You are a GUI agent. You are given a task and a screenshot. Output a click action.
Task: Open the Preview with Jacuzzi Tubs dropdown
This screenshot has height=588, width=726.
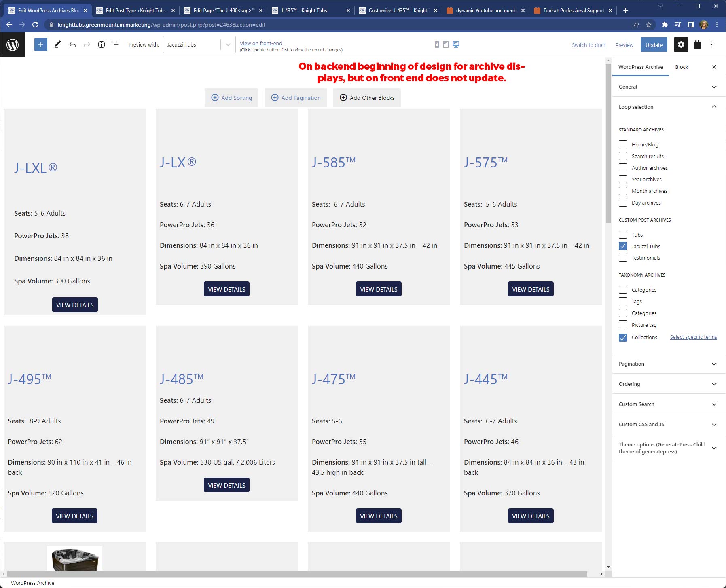pos(199,44)
